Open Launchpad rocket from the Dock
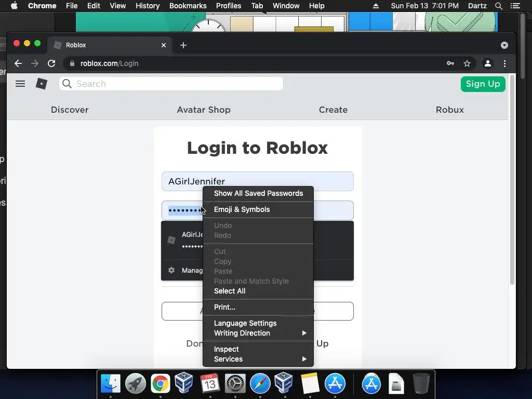Image resolution: width=532 pixels, height=399 pixels. (136, 383)
